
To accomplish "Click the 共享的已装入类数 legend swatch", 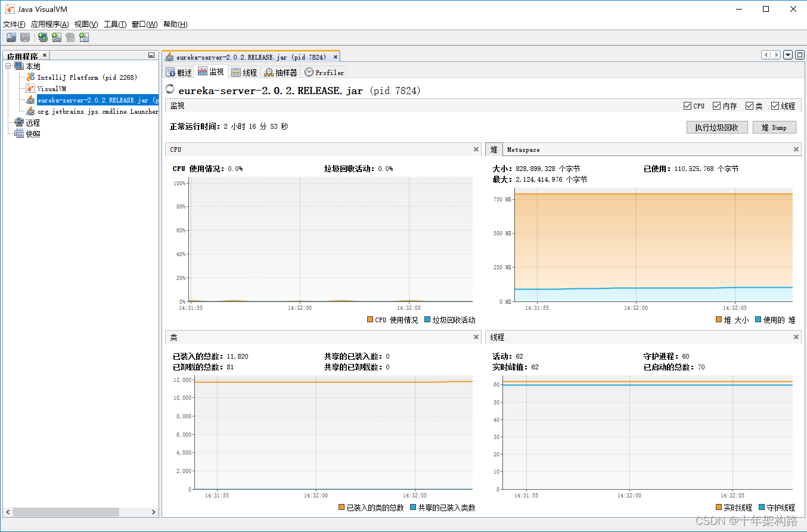I will 413,508.
